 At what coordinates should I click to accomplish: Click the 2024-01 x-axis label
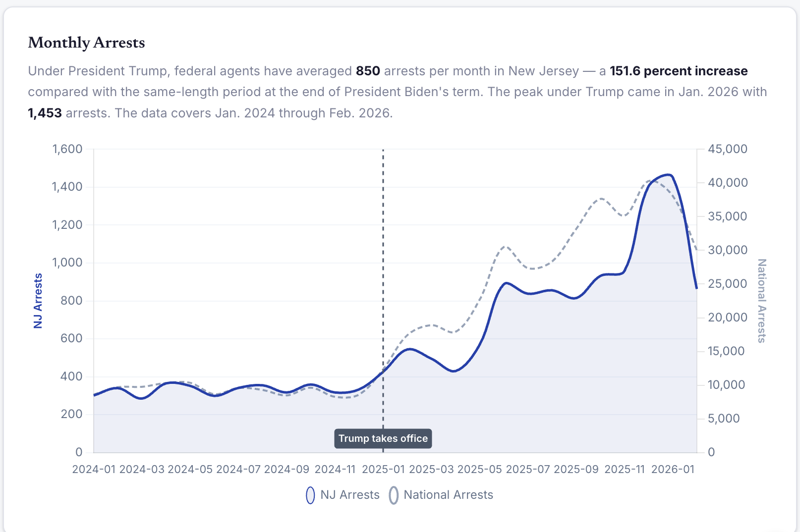[x=94, y=469]
